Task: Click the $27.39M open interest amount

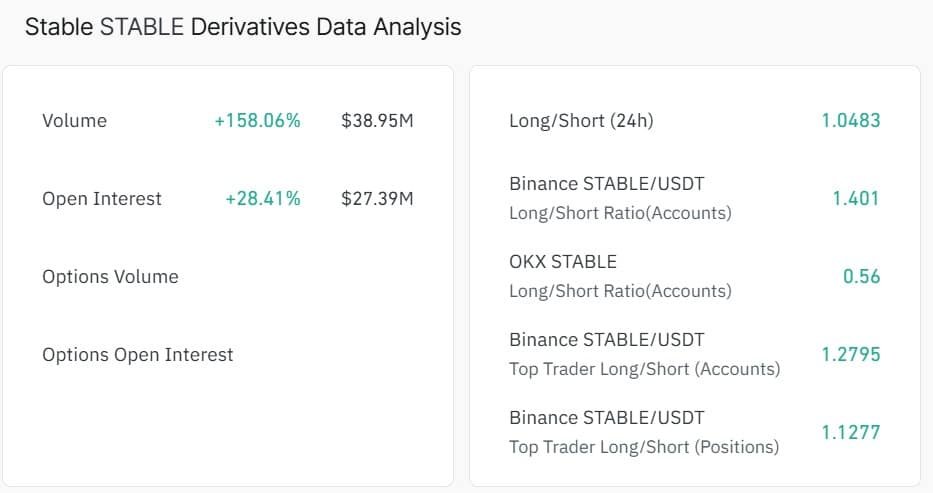Action: coord(377,199)
